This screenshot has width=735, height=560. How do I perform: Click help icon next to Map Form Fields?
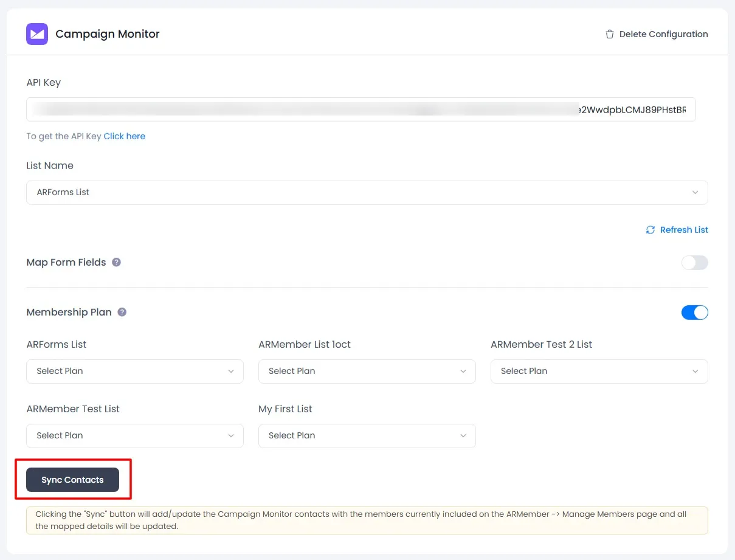[x=117, y=263]
